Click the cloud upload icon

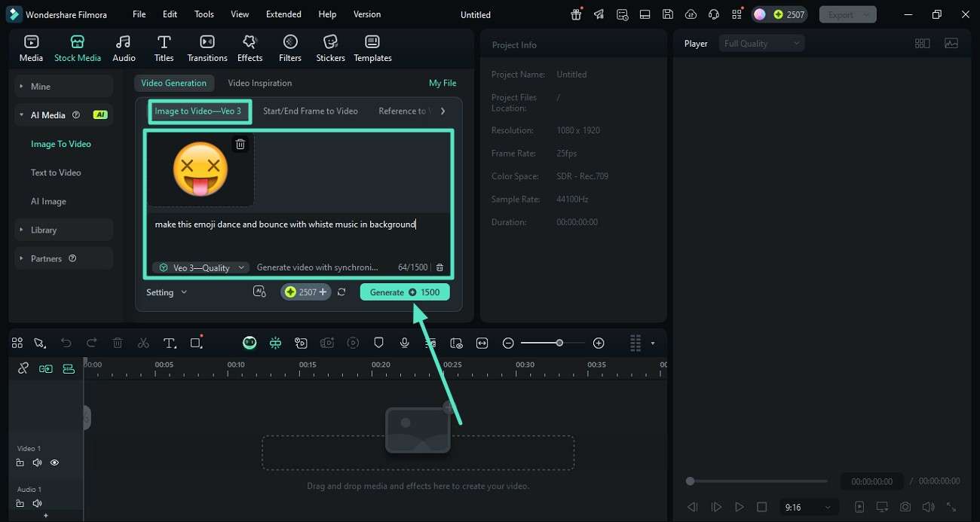pos(691,14)
